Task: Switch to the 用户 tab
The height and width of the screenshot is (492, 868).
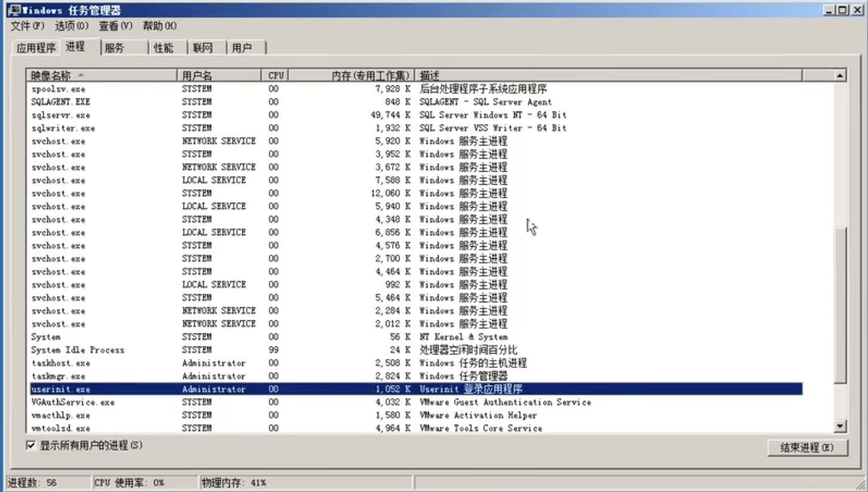Action: coord(246,48)
